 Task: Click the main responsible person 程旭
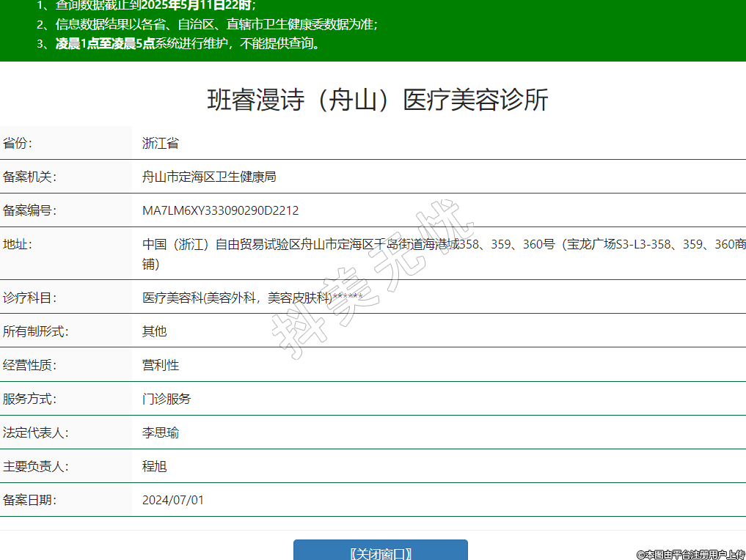[x=155, y=466]
